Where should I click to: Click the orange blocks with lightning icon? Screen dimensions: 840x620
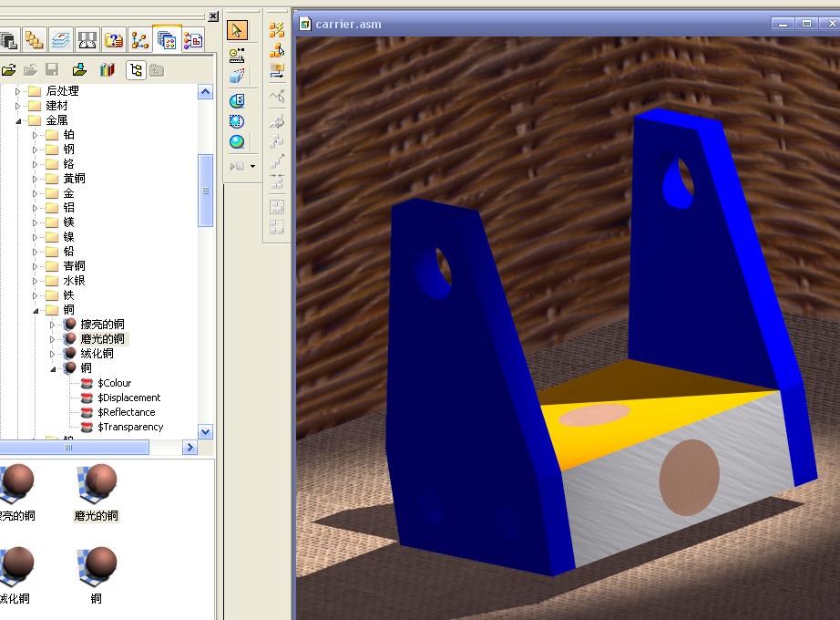[x=276, y=30]
